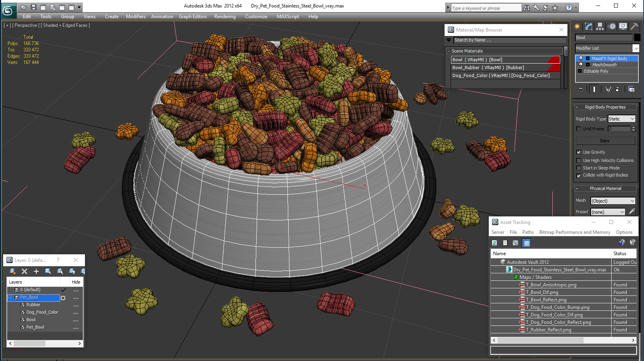The image size is (644, 361).
Task: Open the Create command panel tab
Action: tap(577, 26)
